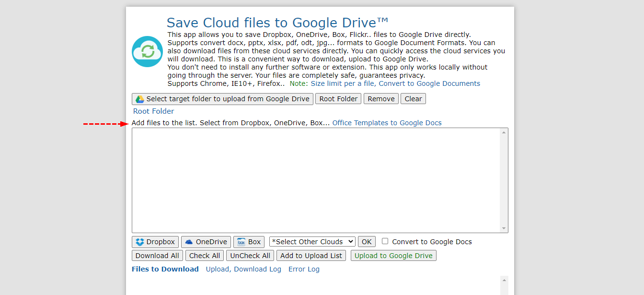Open Office Templates to Google Docs link

(387, 123)
